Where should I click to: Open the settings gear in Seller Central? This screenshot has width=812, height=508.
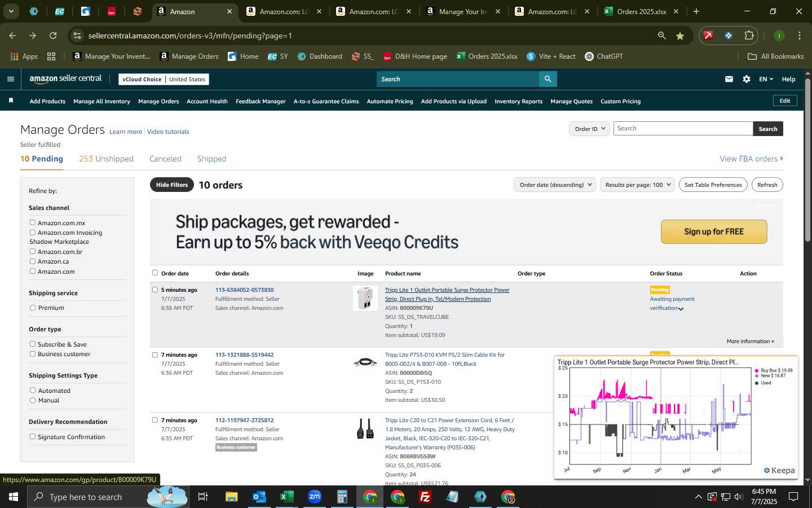pyautogui.click(x=747, y=79)
